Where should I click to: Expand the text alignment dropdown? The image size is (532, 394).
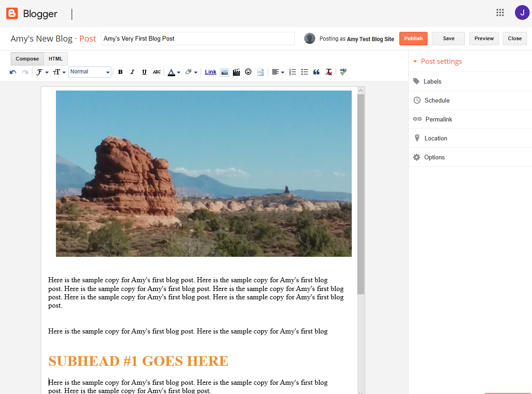coord(278,72)
